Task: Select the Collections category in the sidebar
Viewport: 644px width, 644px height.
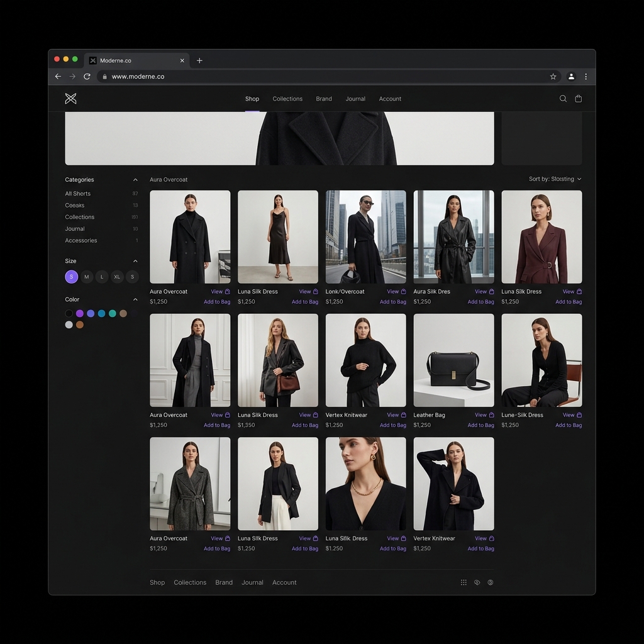Action: click(x=80, y=217)
